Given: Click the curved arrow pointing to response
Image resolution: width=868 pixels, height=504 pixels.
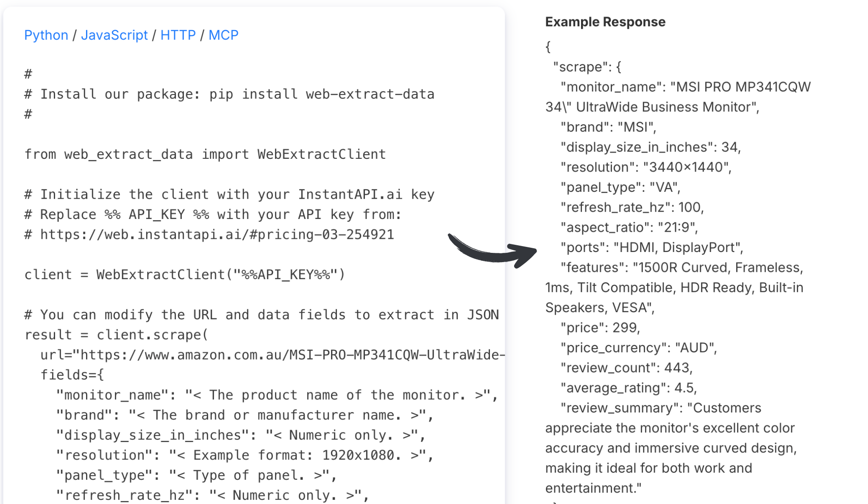Looking at the screenshot, I should click(492, 250).
